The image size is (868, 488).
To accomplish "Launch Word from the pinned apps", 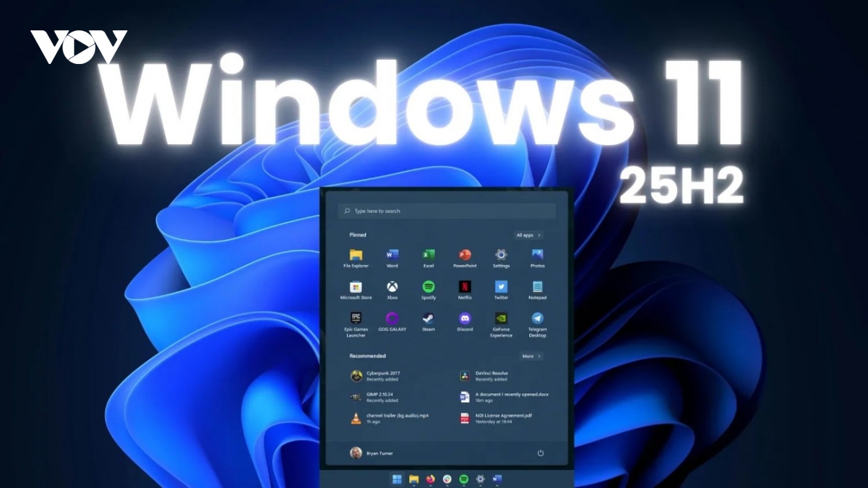I will 392,258.
